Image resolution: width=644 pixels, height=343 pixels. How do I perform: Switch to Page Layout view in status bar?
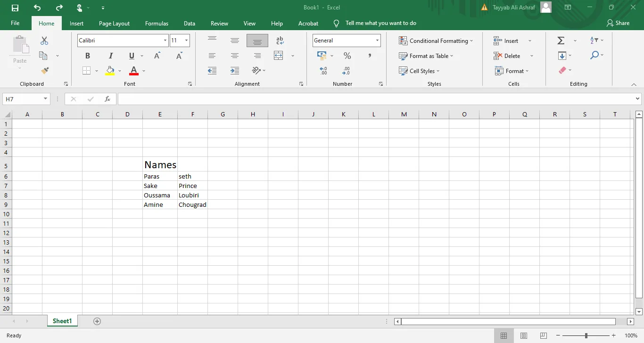(x=524, y=335)
